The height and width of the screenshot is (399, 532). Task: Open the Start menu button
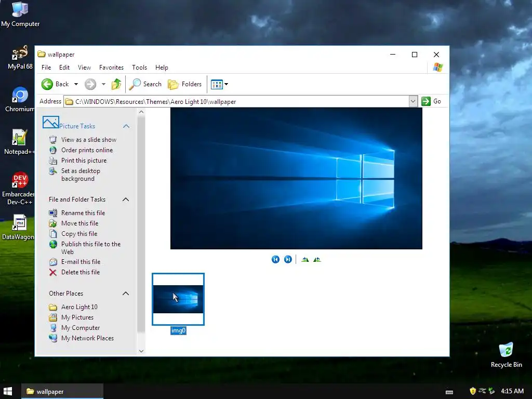point(7,391)
